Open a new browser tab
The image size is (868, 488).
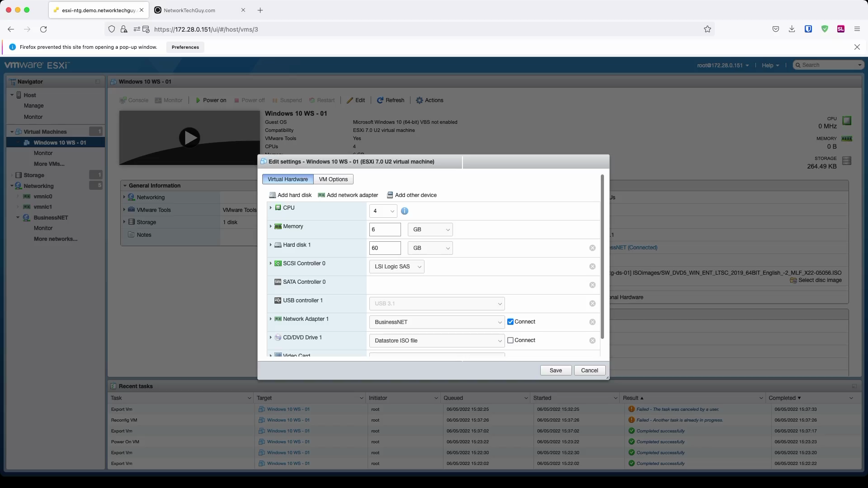click(260, 10)
